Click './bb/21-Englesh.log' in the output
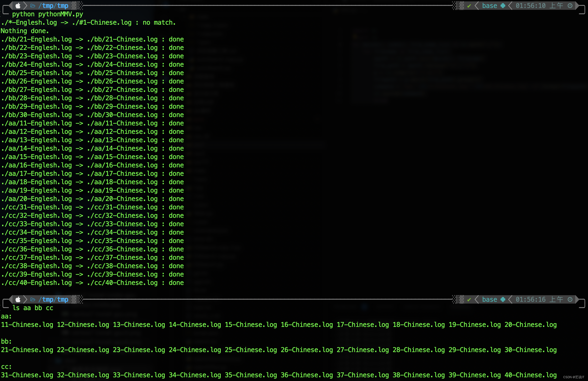 37,39
